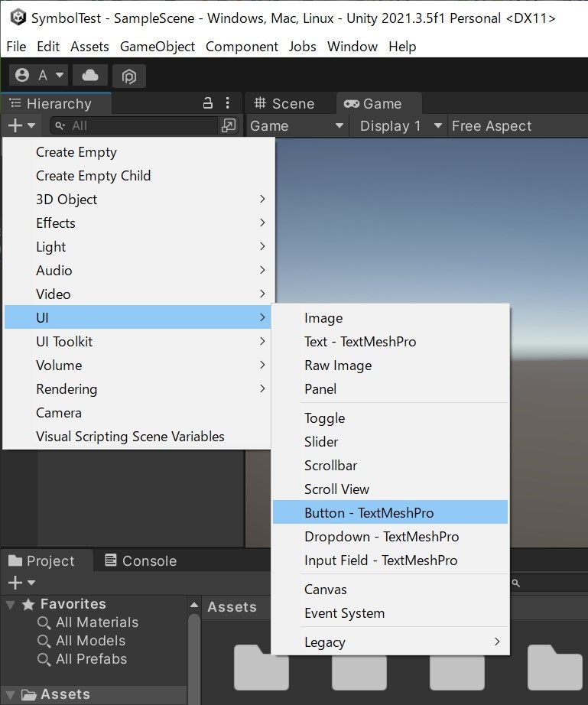The image size is (588, 705).
Task: Expand the Audio submenu
Action: click(x=138, y=270)
